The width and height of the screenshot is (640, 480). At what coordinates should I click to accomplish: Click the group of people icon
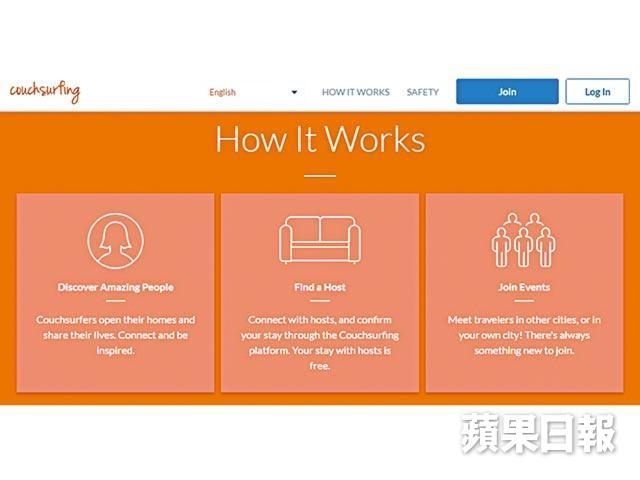point(524,240)
